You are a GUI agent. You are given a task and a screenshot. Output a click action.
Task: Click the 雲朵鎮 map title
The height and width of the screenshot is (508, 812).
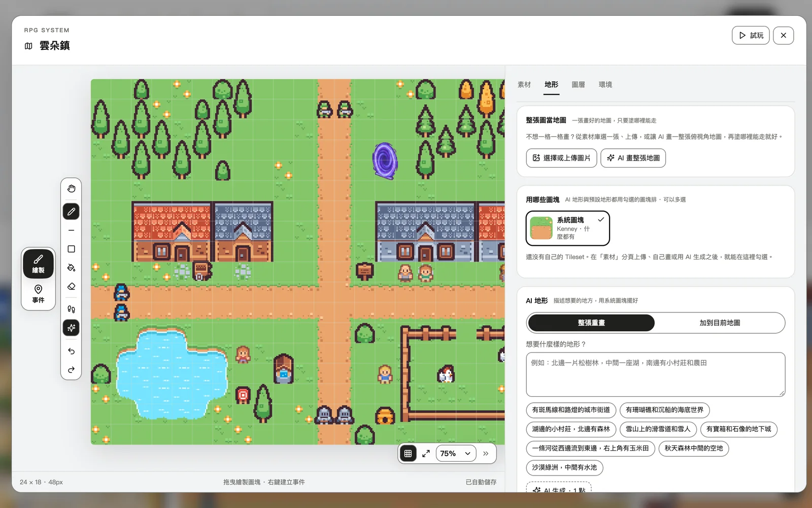pyautogui.click(x=55, y=46)
